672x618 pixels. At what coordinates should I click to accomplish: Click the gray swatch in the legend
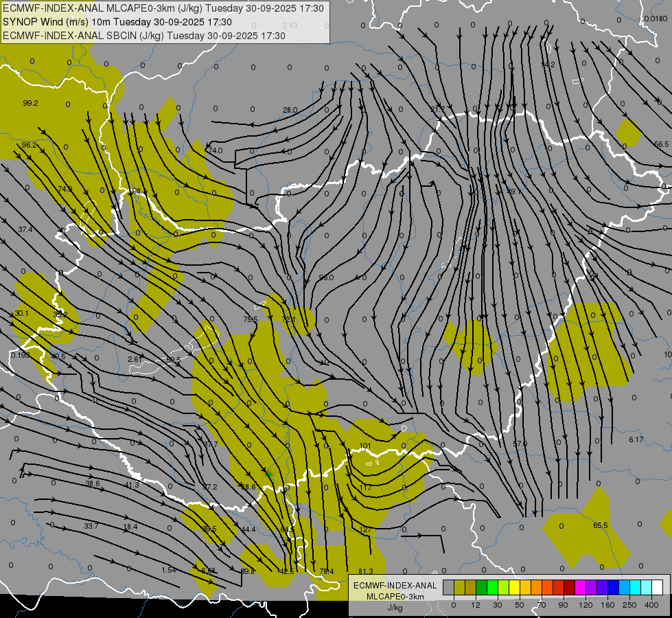tap(448, 588)
